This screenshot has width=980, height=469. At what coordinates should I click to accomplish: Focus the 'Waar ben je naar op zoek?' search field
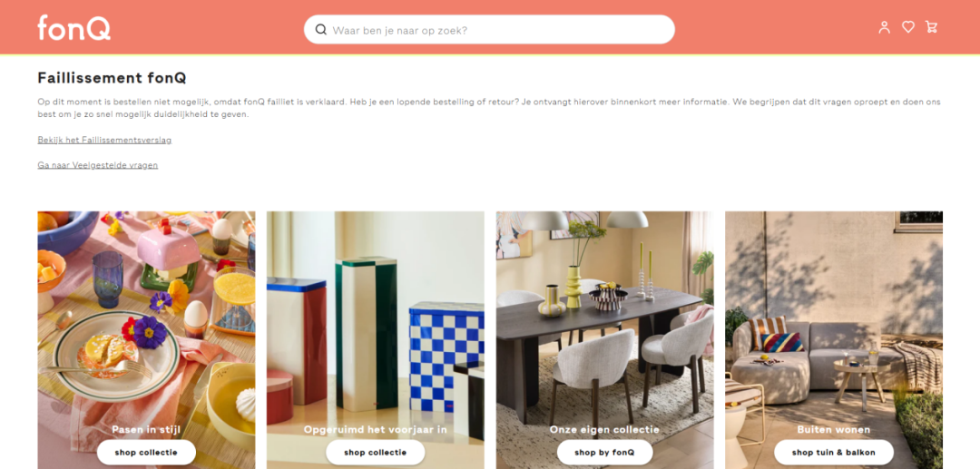tap(489, 29)
